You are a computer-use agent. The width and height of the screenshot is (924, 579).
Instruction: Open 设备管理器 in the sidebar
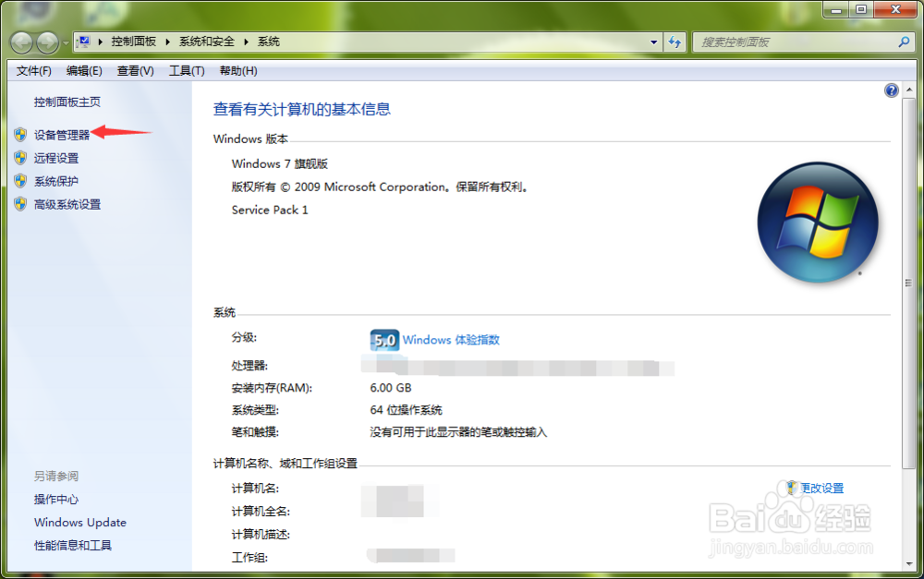point(62,135)
